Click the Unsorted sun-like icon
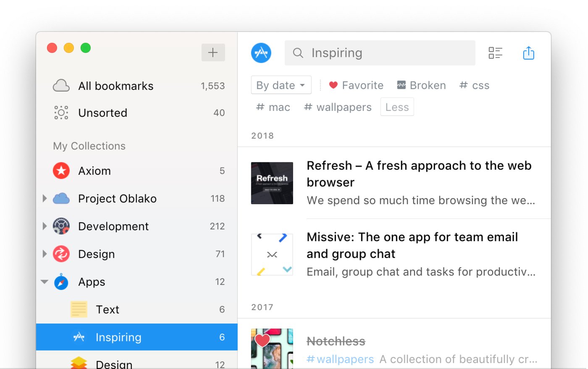This screenshot has width=588, height=369. coord(61,113)
